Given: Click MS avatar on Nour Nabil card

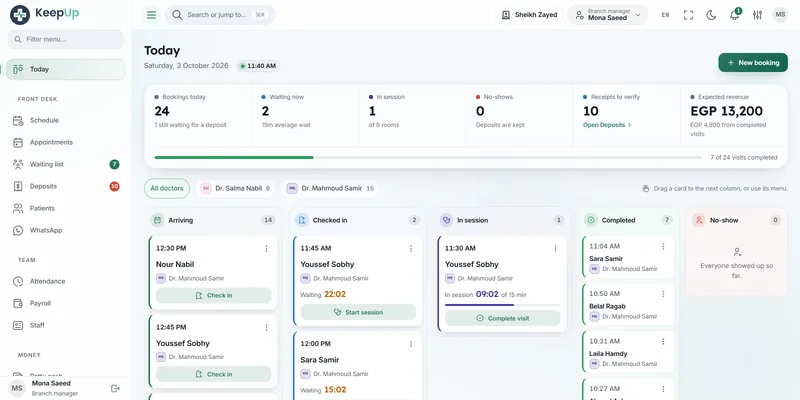Looking at the screenshot, I should tap(161, 279).
